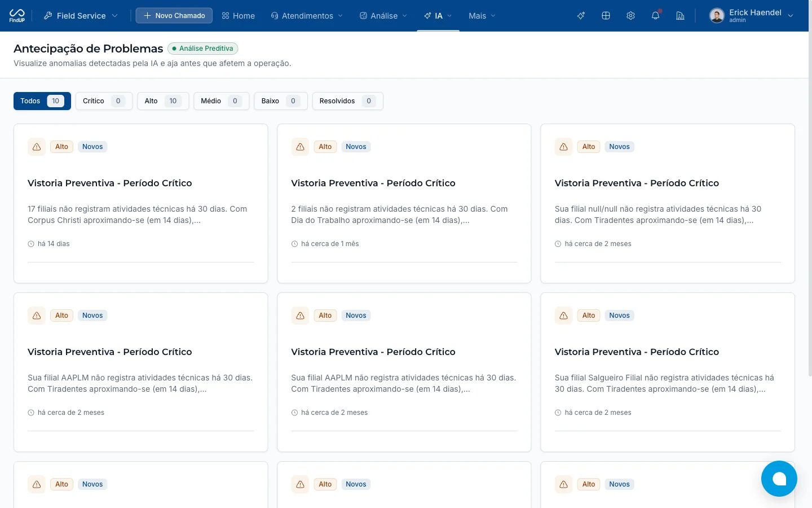
Task: Open the Erick Haendel user menu
Action: coord(752,16)
